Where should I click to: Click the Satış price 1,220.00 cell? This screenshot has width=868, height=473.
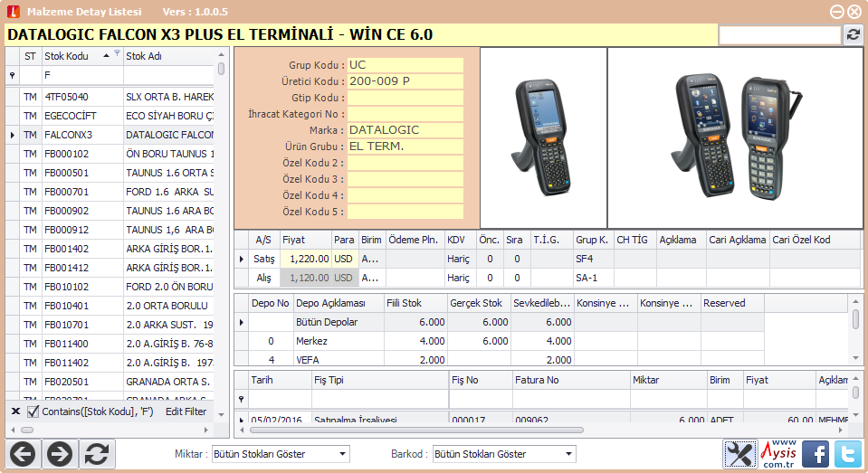306,259
